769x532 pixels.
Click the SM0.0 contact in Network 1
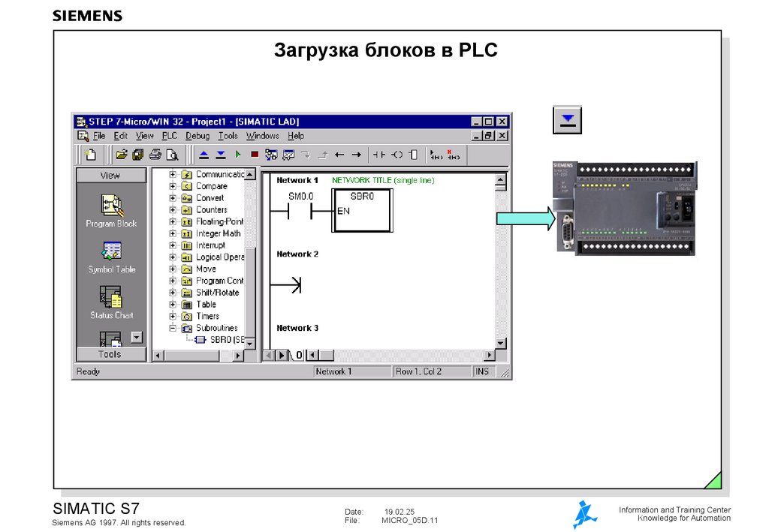[300, 212]
